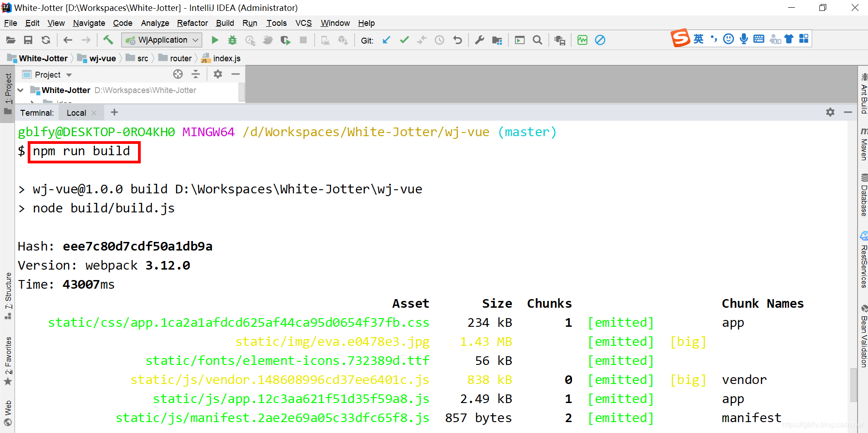The width and height of the screenshot is (868, 433).
Task: Navigate forward with the right arrow icon
Action: point(86,40)
